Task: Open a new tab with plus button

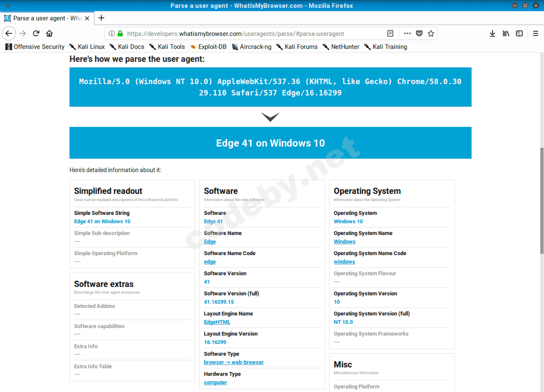Action: [101, 18]
